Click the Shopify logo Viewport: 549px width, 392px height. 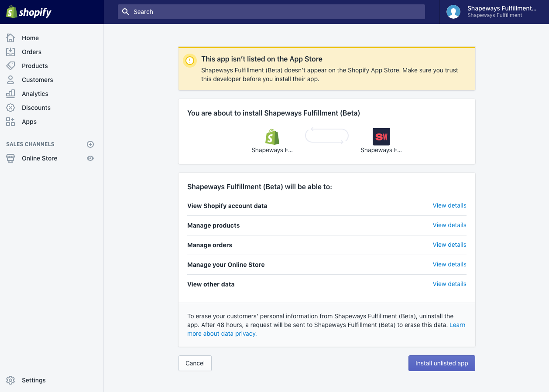pos(29,12)
